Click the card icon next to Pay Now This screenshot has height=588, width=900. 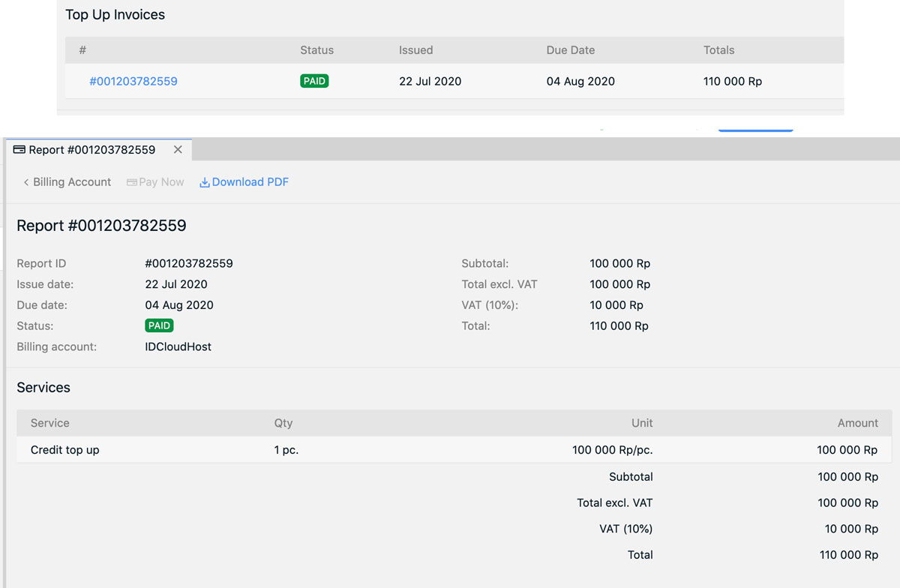130,181
